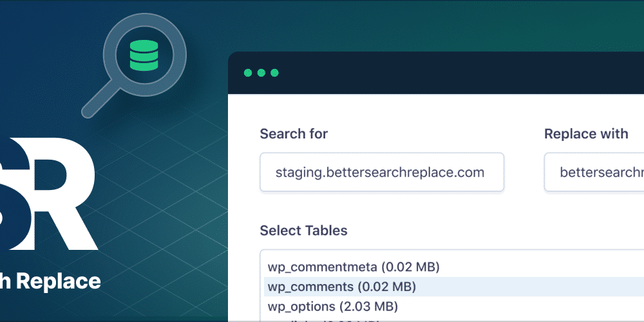Click the Replace with input field
The height and width of the screenshot is (322, 644).
[594, 172]
